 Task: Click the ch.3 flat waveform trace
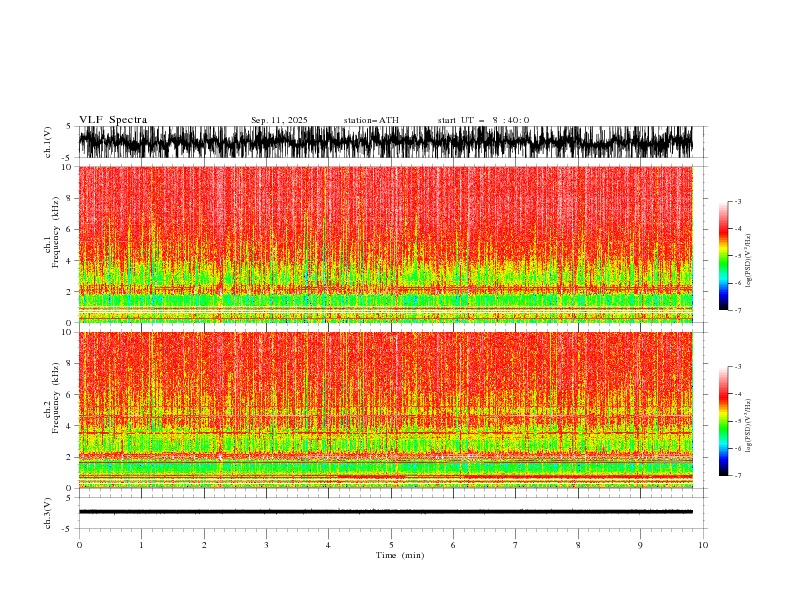(385, 512)
